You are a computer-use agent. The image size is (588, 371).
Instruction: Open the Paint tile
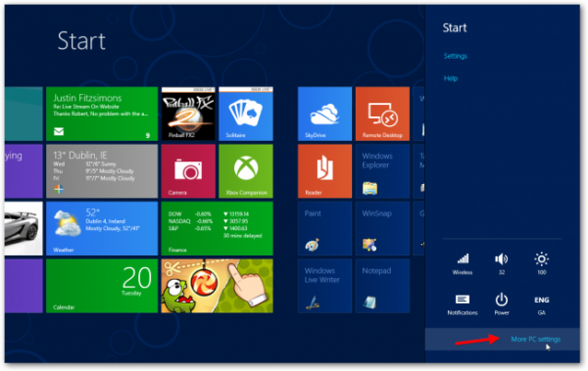pyautogui.click(x=324, y=229)
